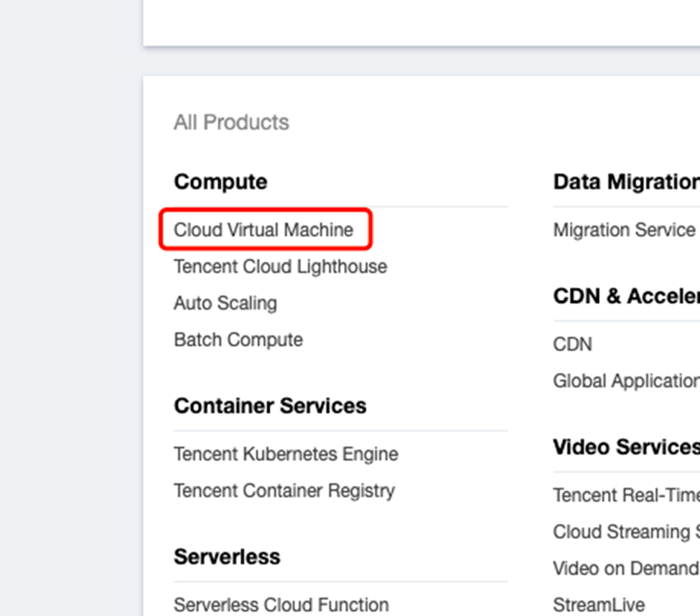This screenshot has height=616, width=700.
Task: Open Cloud Virtual Machine product link
Action: point(263,230)
